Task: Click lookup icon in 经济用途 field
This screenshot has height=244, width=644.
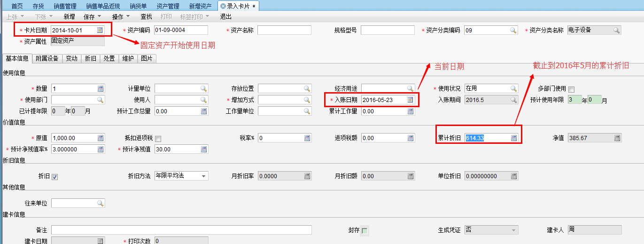Action: (411, 88)
